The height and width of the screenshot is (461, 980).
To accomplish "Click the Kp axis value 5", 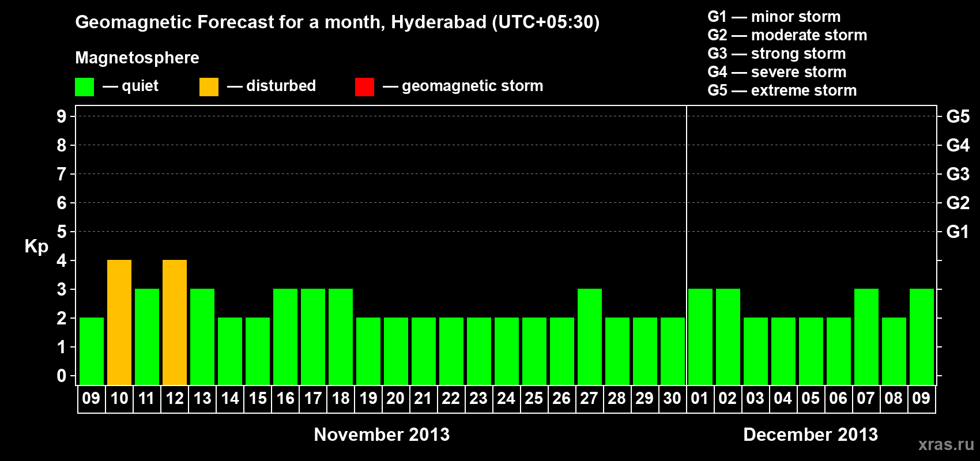I will (x=62, y=232).
